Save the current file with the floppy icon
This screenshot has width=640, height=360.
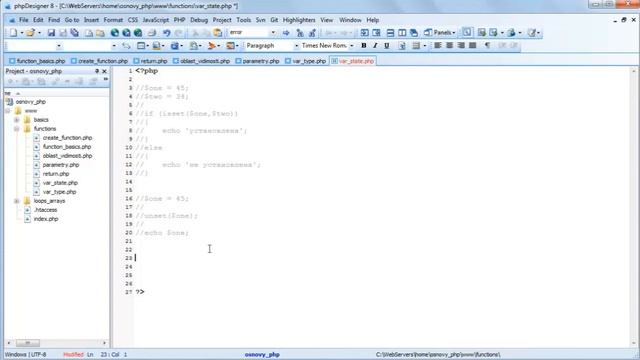51,33
